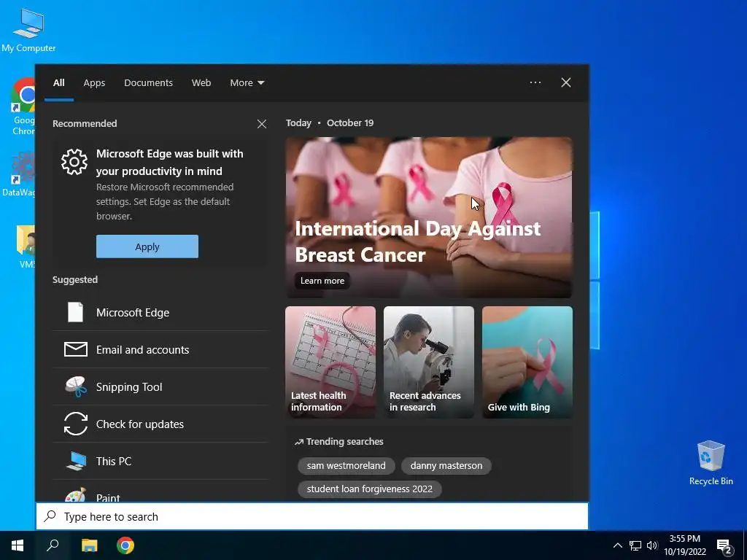Click the Email and accounts envelope icon
Image resolution: width=747 pixels, height=560 pixels.
(x=75, y=349)
